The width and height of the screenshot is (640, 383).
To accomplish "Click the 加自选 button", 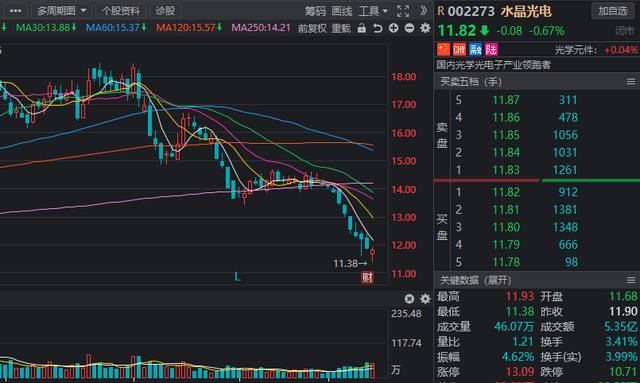I will click(x=613, y=11).
